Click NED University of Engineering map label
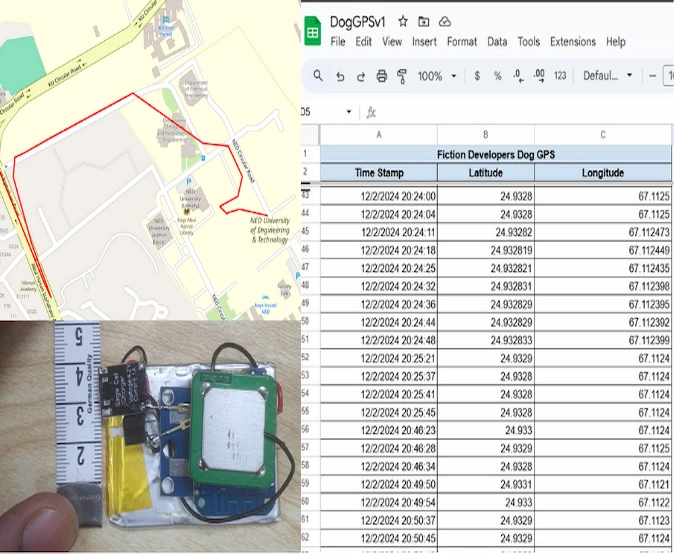The width and height of the screenshot is (674, 554). pyautogui.click(x=270, y=230)
